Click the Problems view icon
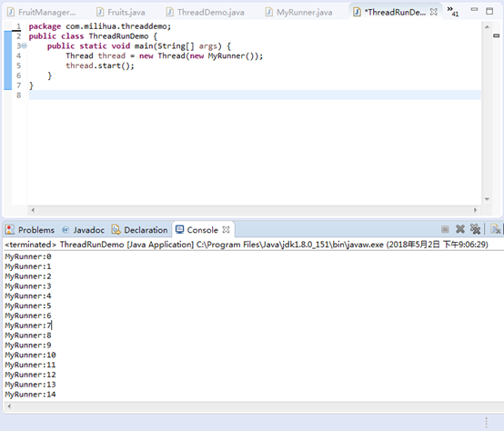504x431 pixels. pos(10,230)
